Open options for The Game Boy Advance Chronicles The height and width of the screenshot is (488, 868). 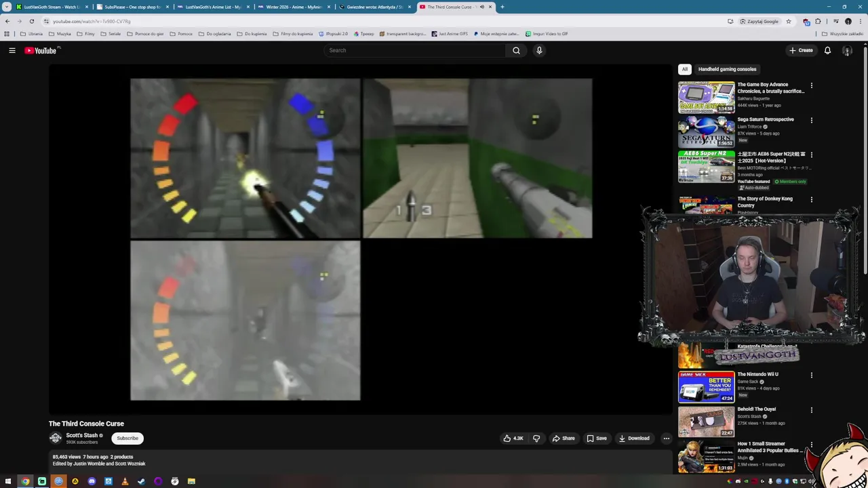coord(811,85)
